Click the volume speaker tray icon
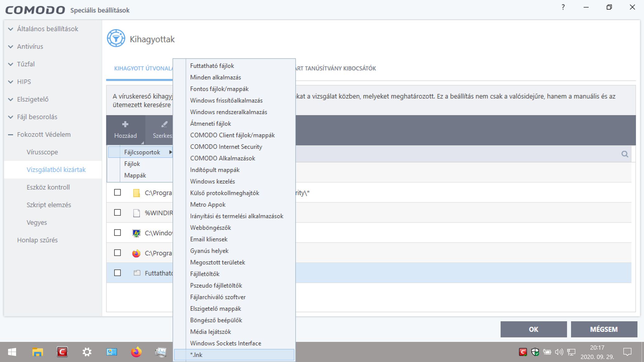Image resolution: width=644 pixels, height=362 pixels. (x=559, y=352)
